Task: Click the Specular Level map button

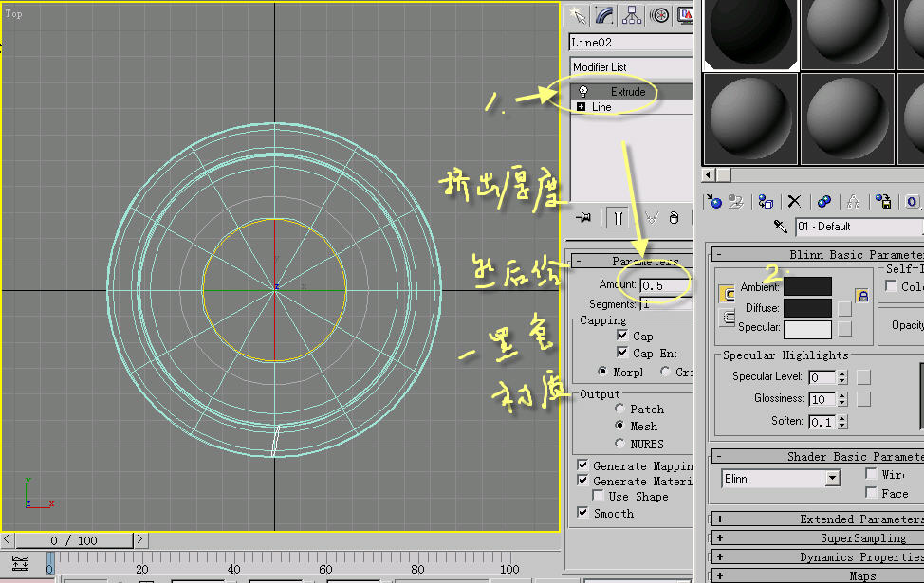Action: (863, 377)
